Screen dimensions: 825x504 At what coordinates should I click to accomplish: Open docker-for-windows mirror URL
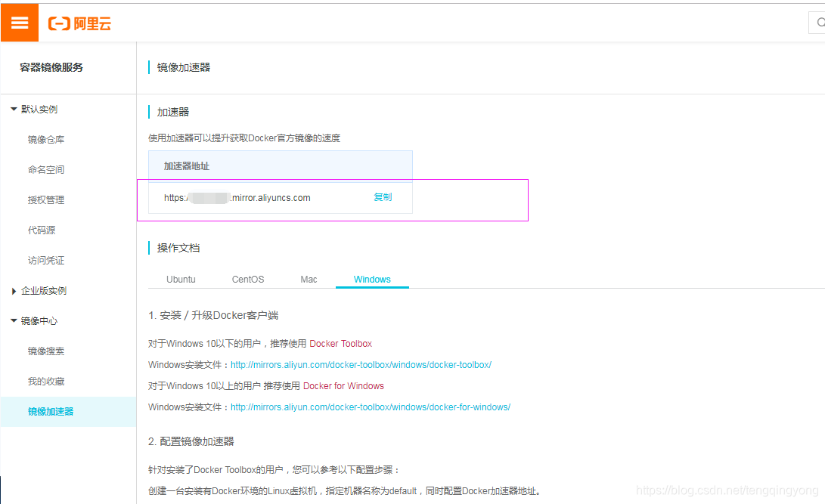click(x=371, y=407)
